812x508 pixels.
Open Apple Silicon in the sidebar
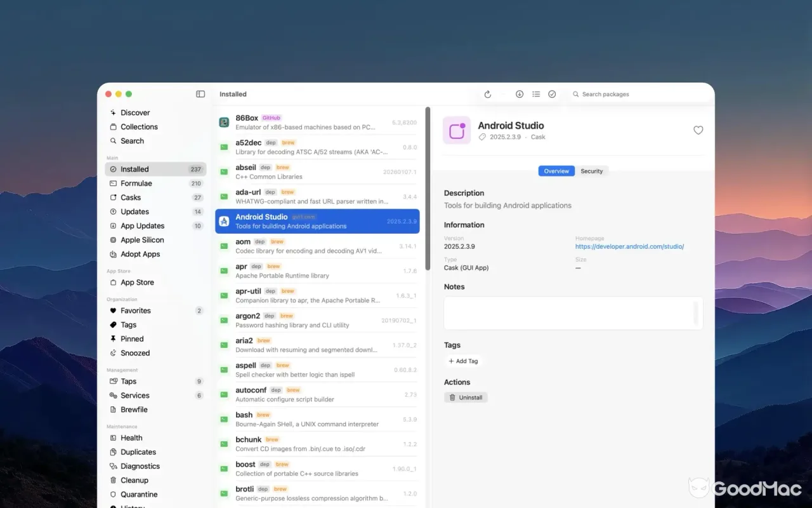(x=155, y=240)
